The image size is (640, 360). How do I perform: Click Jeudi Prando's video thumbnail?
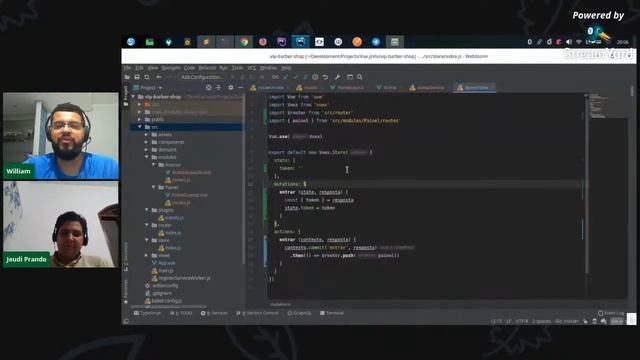(61, 224)
